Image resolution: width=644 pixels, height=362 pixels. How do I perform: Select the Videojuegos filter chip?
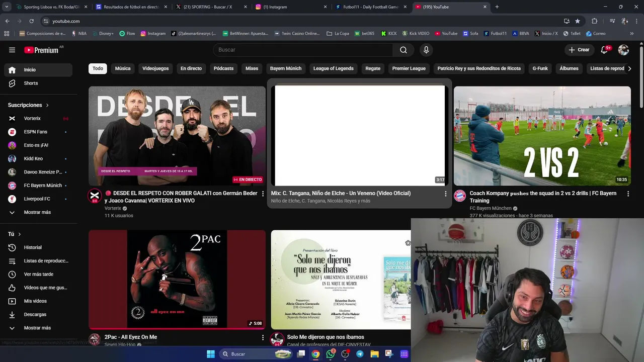coord(155,68)
